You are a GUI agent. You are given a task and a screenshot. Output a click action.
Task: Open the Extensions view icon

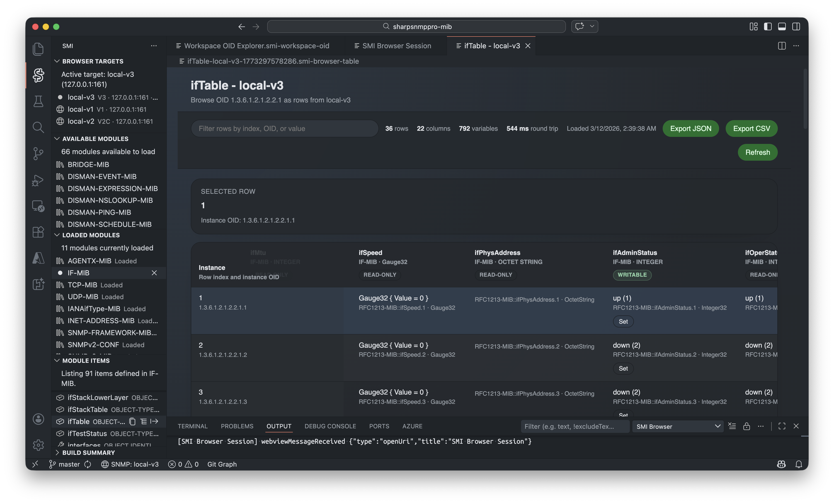coord(38,232)
